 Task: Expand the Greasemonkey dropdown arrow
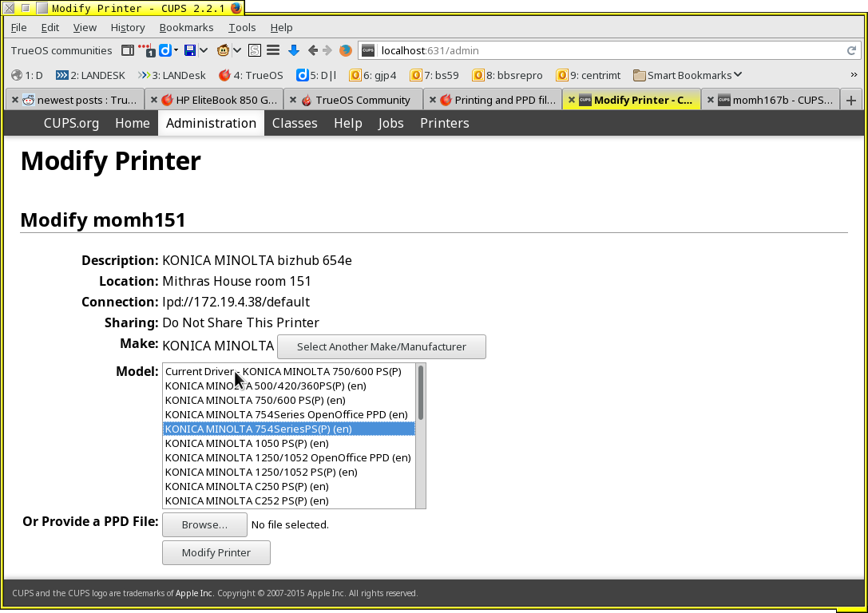[237, 50]
